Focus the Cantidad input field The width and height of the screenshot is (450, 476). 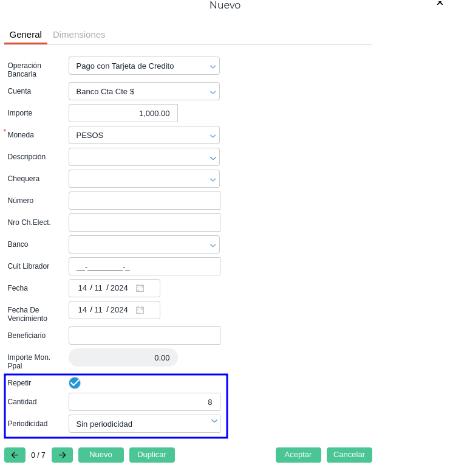144,402
